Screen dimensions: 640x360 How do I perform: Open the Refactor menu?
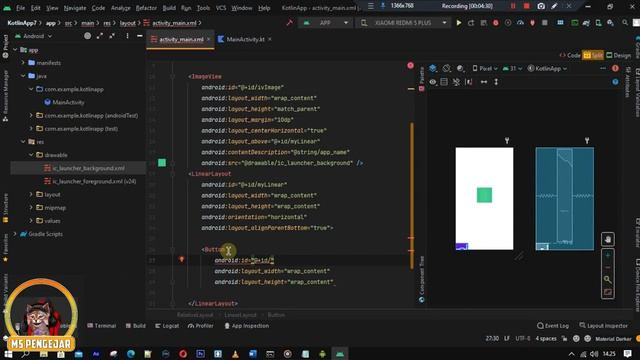pyautogui.click(x=146, y=8)
